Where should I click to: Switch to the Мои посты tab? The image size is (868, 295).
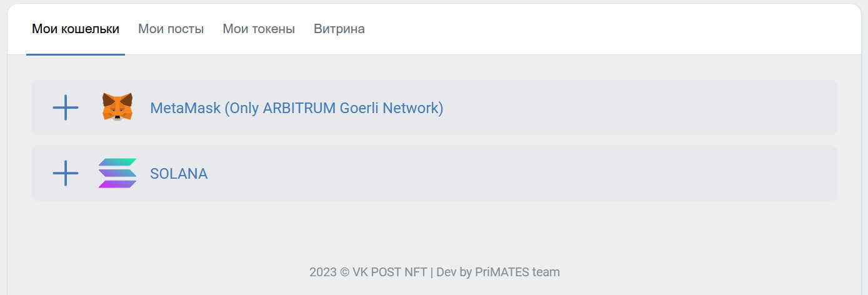(171, 29)
